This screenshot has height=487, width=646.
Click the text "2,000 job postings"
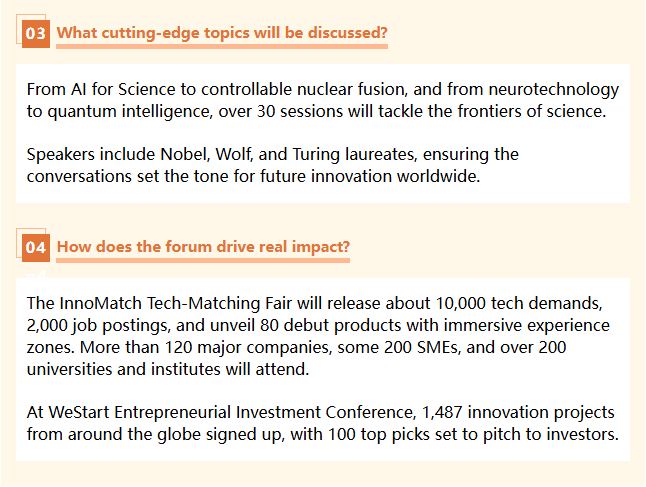tap(98, 325)
